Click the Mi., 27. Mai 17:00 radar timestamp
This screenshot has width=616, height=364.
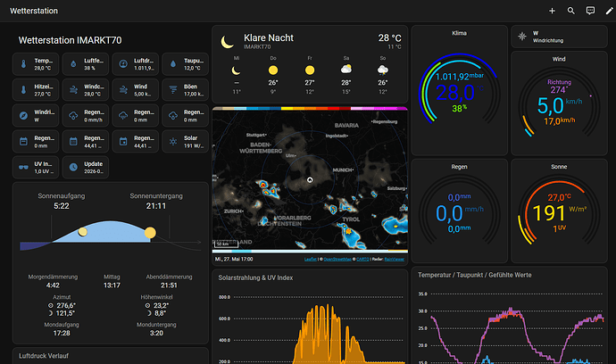234,259
